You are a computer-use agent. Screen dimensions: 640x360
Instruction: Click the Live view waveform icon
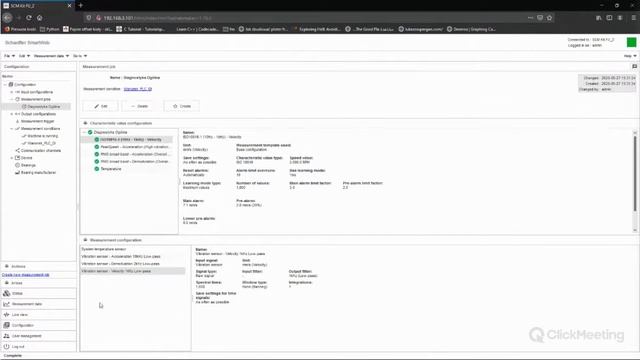click(x=7, y=314)
